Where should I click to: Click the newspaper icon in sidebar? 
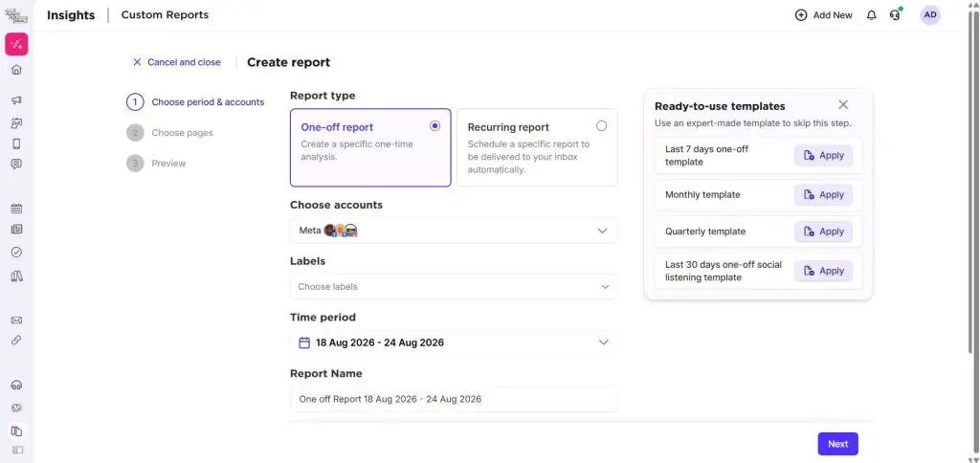pos(17,230)
